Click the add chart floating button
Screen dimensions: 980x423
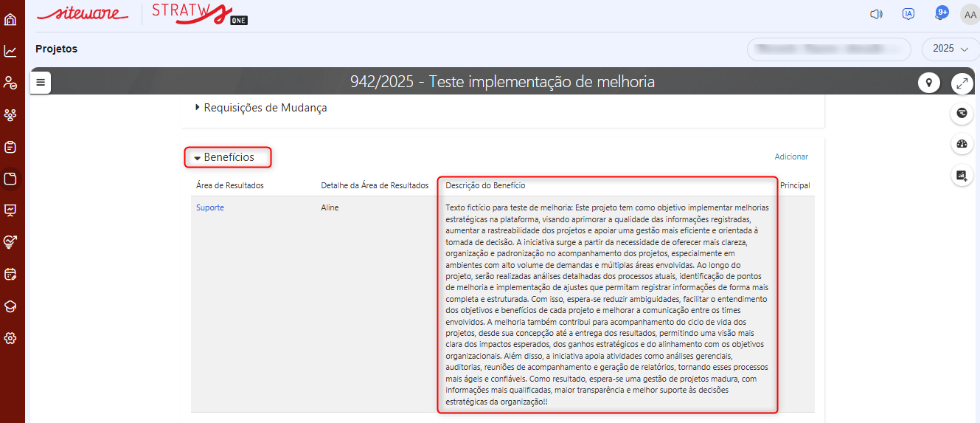coord(962,176)
